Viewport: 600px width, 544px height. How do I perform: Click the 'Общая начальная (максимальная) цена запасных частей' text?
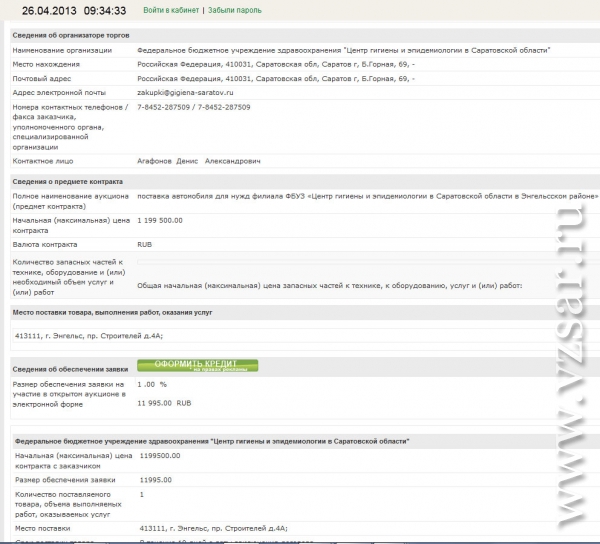click(330, 285)
